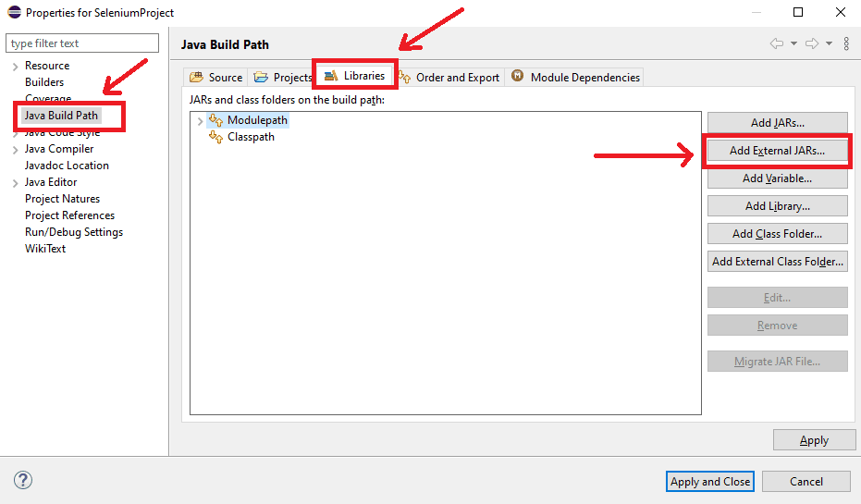The height and width of the screenshot is (504, 861).
Task: Open the forward history dropdown arrow
Action: coord(829,44)
